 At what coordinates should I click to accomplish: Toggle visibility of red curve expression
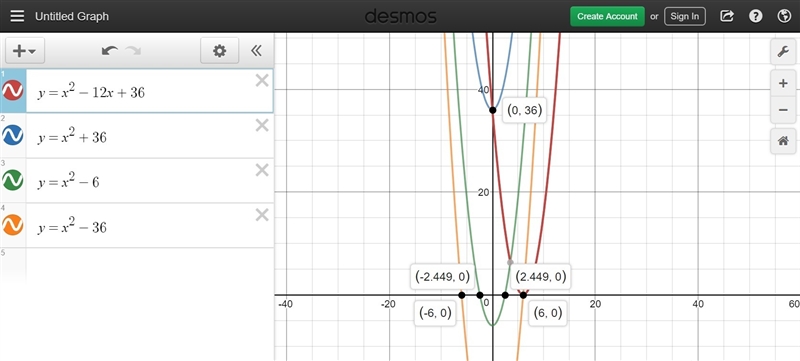tap(13, 91)
